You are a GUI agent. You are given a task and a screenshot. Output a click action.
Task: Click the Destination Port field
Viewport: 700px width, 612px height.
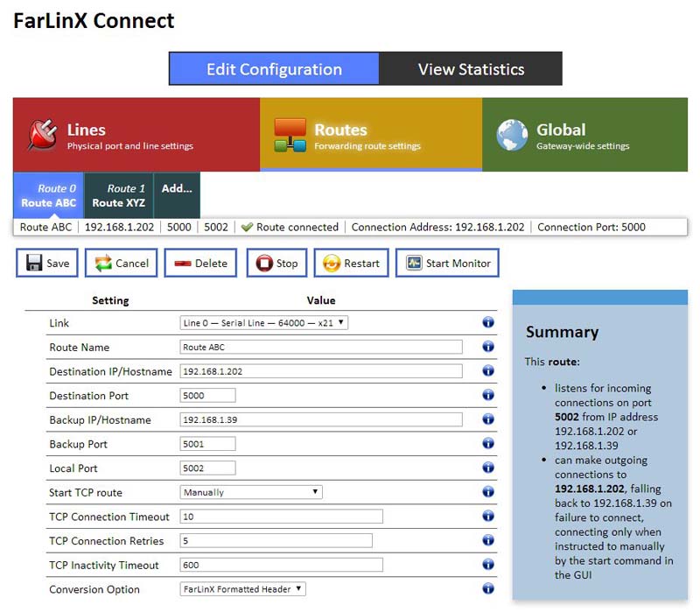[x=207, y=395]
